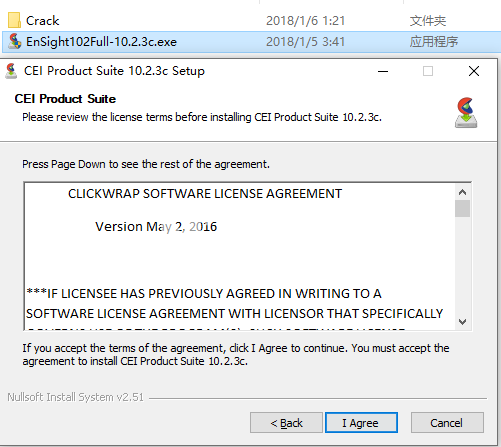Click the EnSight102Full-10.2.3c.exe file icon
Image resolution: width=501 pixels, height=447 pixels.
15,41
